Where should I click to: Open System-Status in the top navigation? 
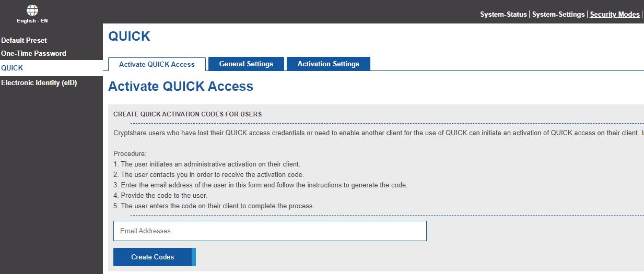[x=504, y=14]
